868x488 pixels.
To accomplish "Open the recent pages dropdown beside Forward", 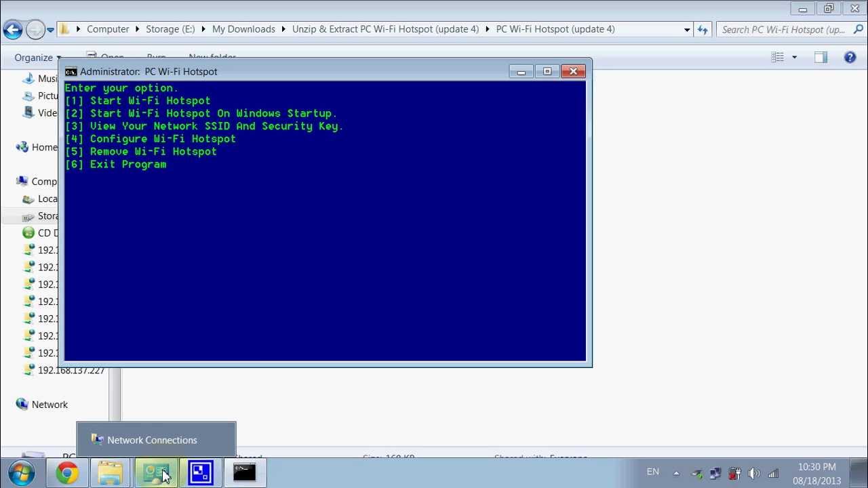I will pos(50,30).
